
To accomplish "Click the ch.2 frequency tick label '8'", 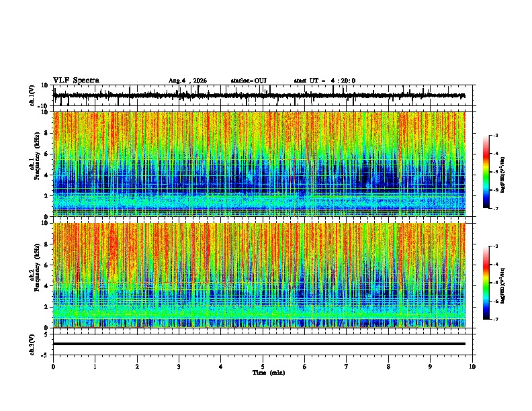I will pos(47,244).
